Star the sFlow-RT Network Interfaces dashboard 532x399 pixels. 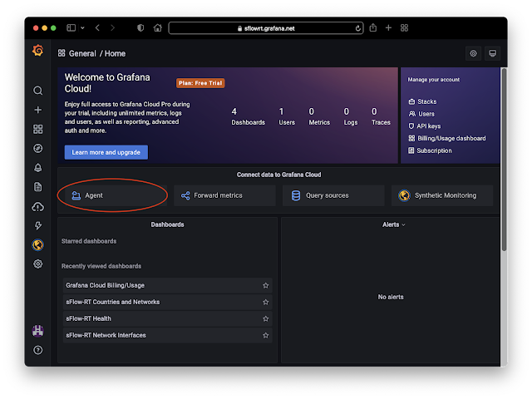click(x=266, y=335)
